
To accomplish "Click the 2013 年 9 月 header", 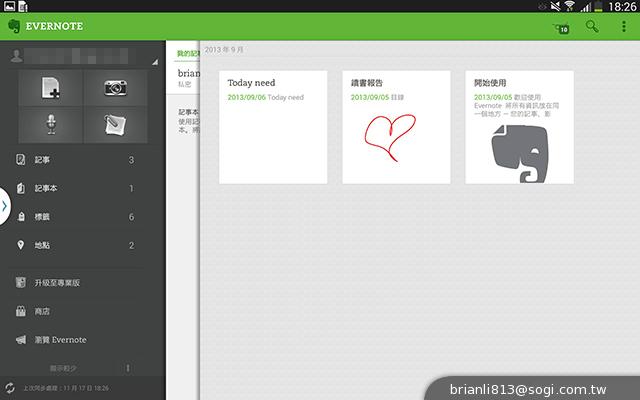I will [224, 50].
